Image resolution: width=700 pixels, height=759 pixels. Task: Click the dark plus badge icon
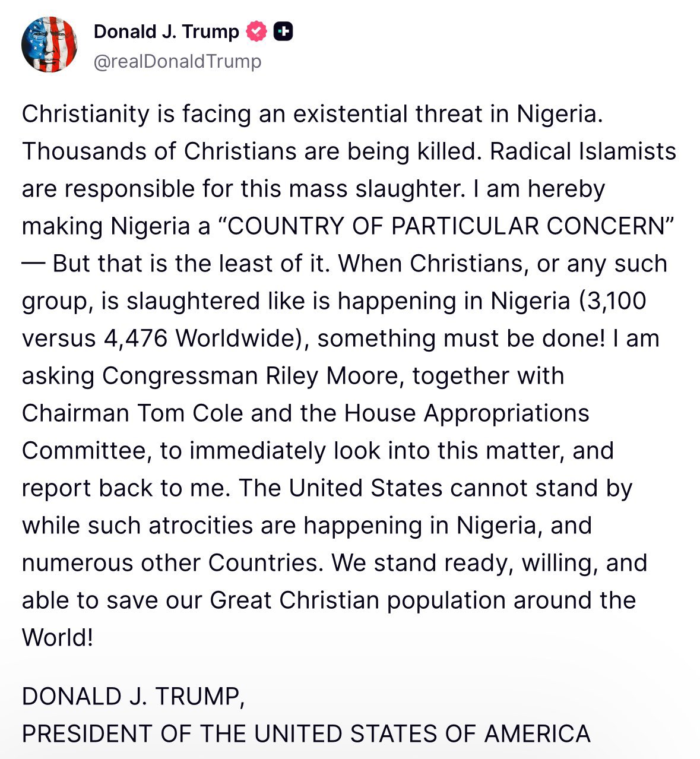283,31
